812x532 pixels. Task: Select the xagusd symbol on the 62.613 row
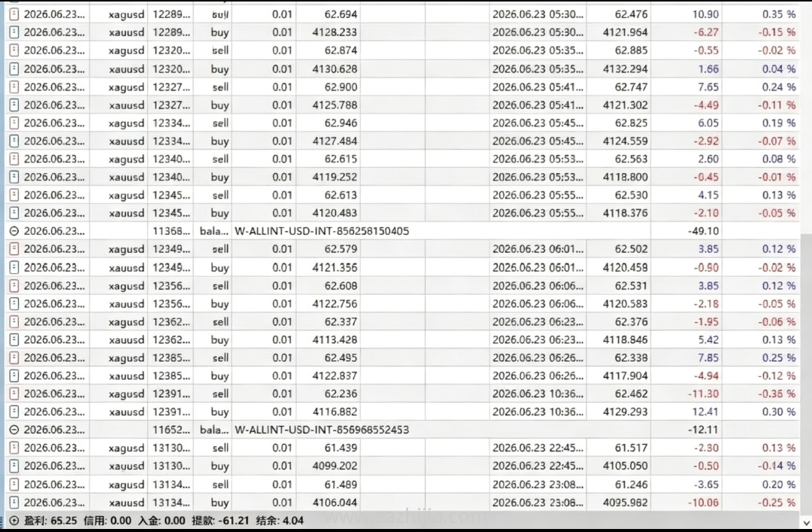click(x=126, y=195)
